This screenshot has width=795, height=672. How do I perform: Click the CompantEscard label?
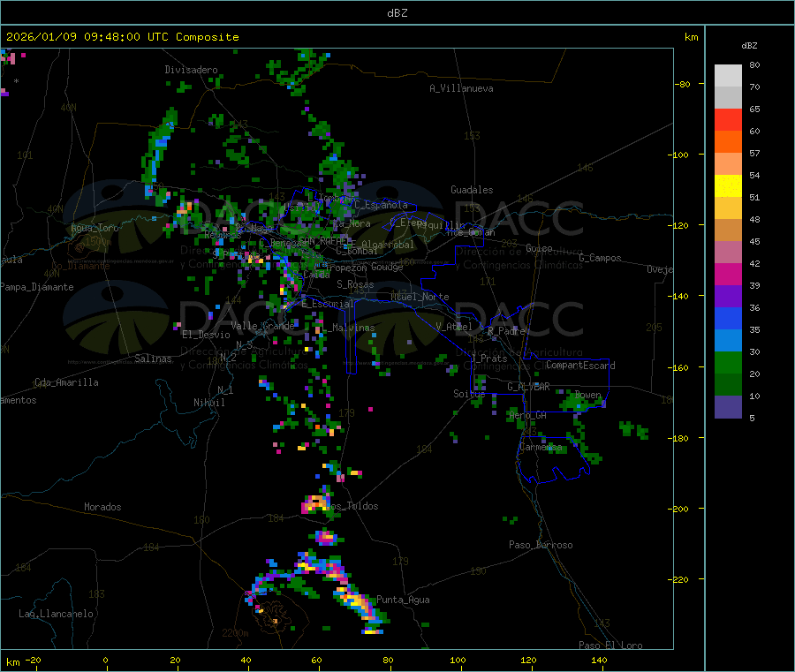point(580,366)
